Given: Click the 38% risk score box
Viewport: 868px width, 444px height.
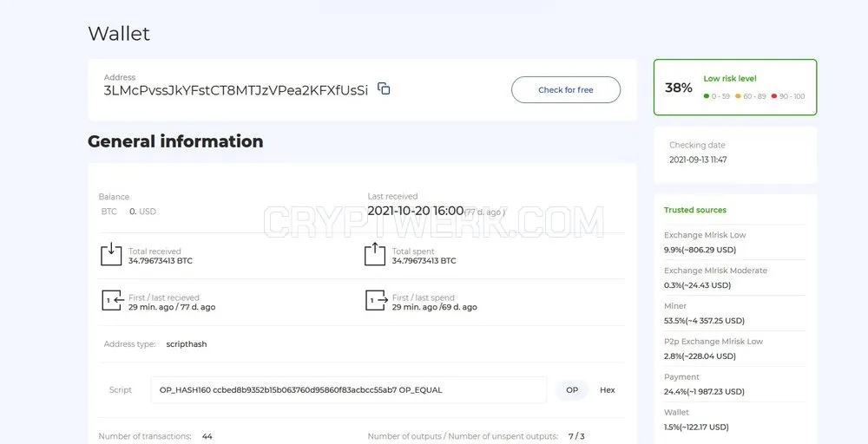Looking at the screenshot, I should pos(735,88).
